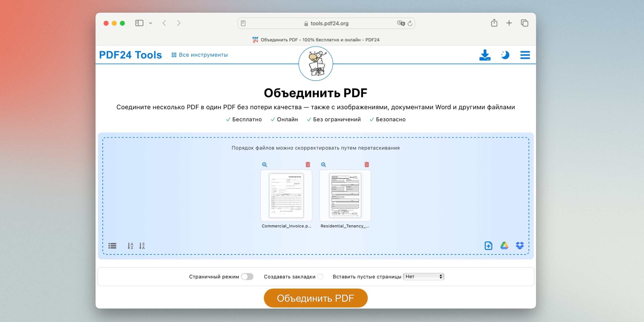Viewport: 644px width, 322px height.
Task: Click the PDF24 desktop download icon
Action: [485, 55]
